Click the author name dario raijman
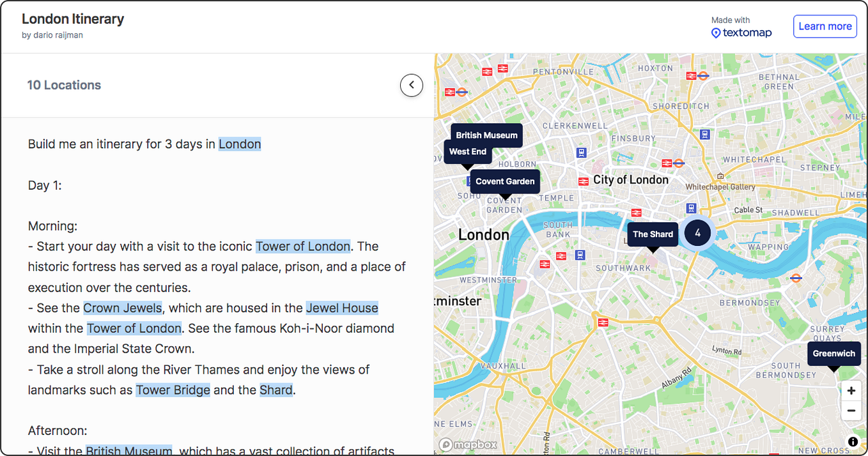 (x=52, y=35)
